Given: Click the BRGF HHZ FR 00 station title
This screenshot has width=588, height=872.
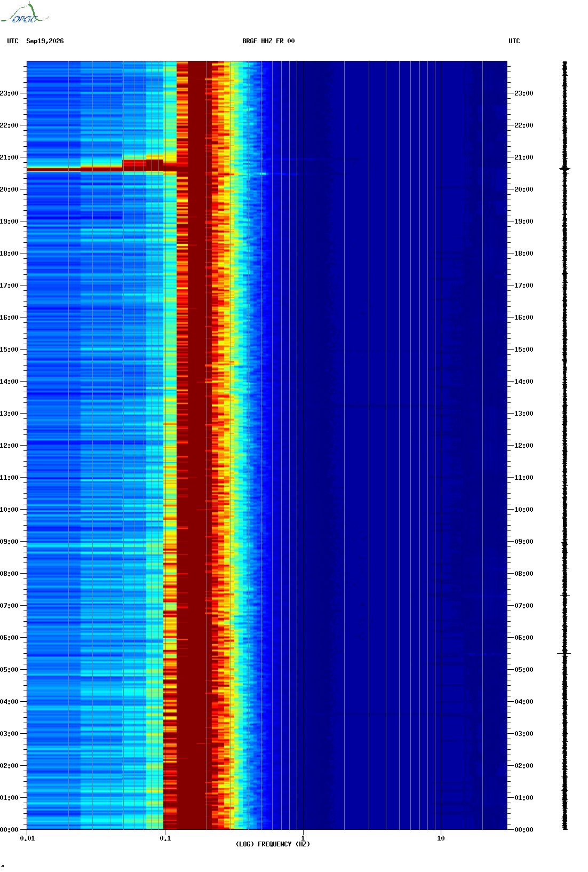Looking at the screenshot, I should coord(268,41).
